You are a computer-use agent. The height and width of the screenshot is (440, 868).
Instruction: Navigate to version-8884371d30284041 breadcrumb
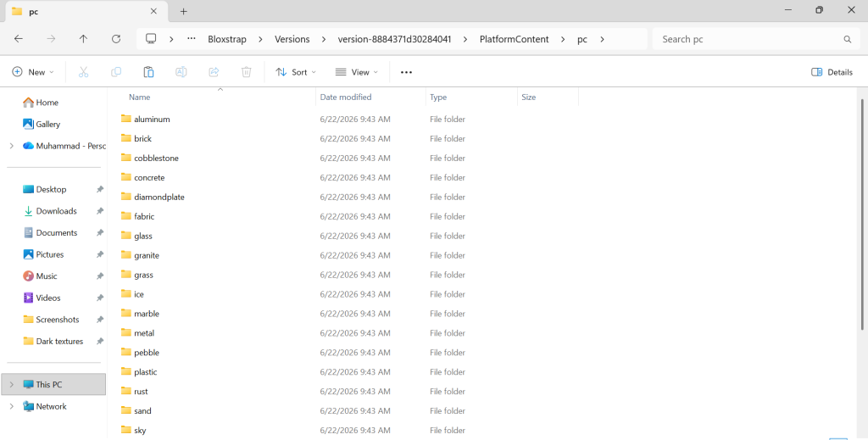[395, 39]
